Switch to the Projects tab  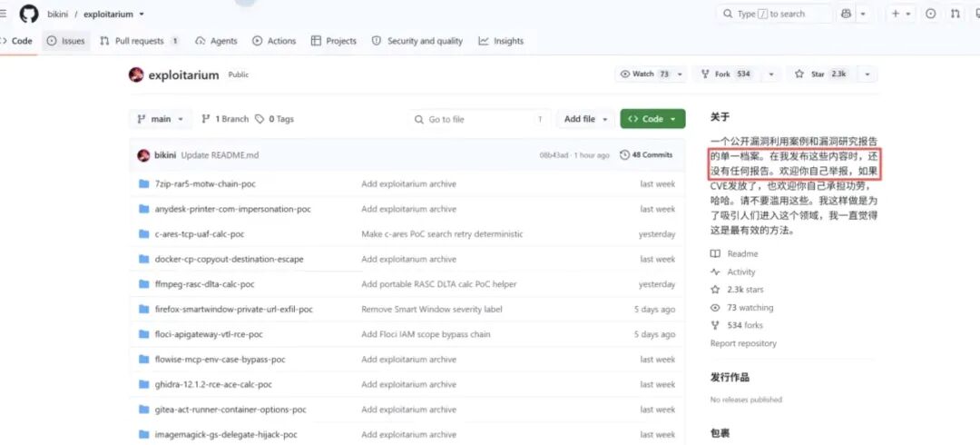click(x=334, y=41)
